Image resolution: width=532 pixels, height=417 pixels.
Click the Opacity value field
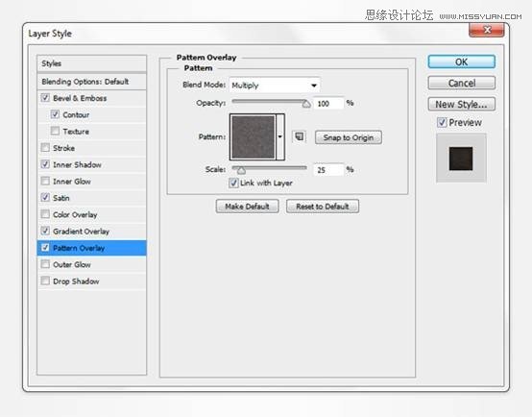pyautogui.click(x=328, y=103)
